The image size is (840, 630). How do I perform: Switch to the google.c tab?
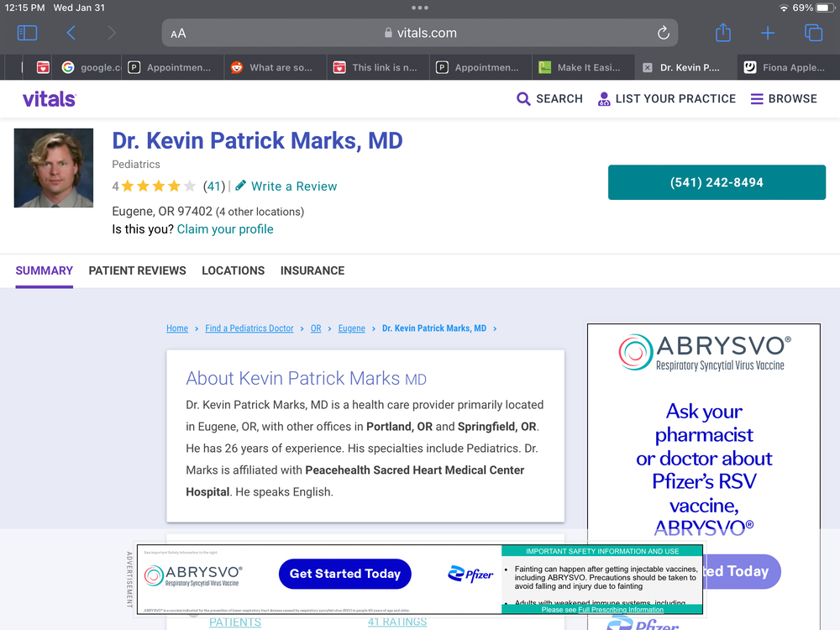pos(91,67)
